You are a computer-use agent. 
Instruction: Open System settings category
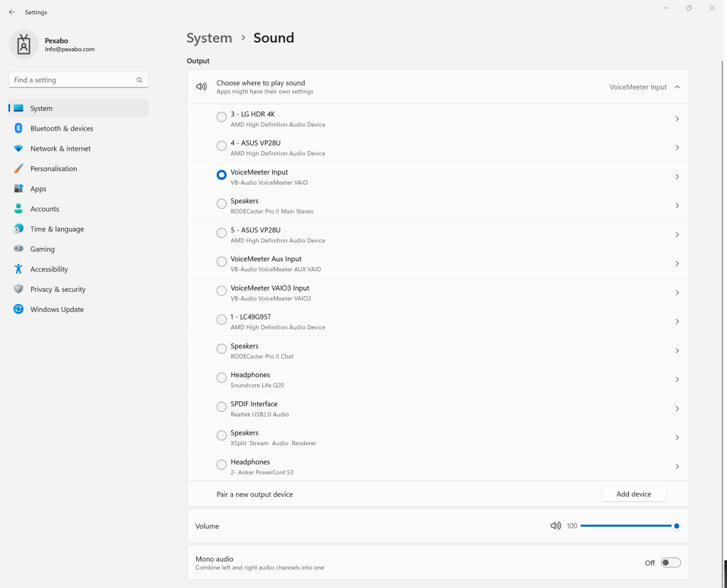click(x=78, y=108)
